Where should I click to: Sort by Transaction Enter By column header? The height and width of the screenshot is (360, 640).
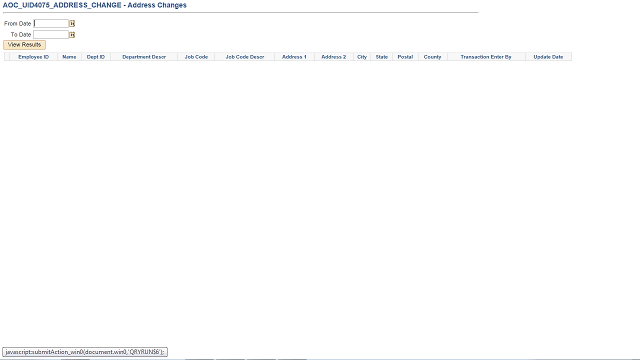[x=486, y=57]
